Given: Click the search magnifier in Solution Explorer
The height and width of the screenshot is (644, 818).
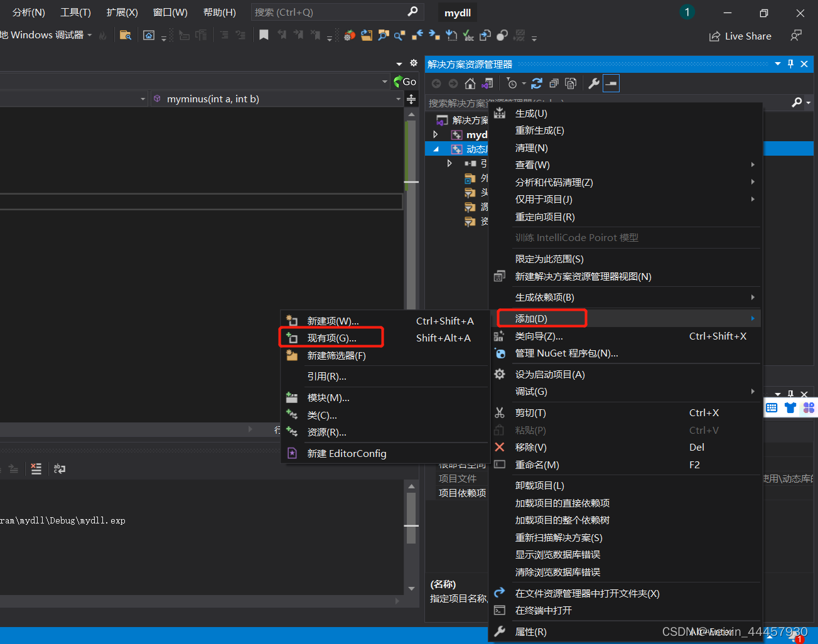Looking at the screenshot, I should click(797, 102).
